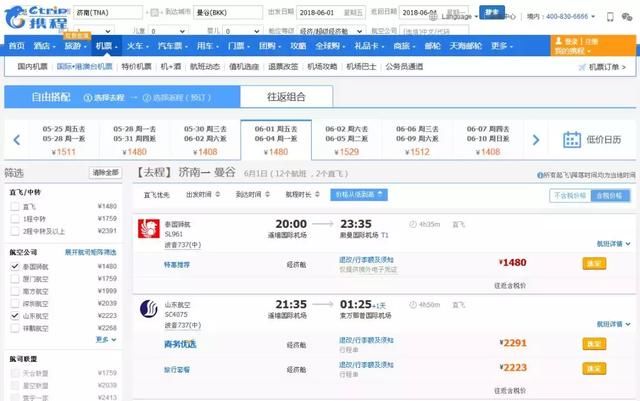
Task: Open the 儿童 count dropdown
Action: tap(168, 31)
